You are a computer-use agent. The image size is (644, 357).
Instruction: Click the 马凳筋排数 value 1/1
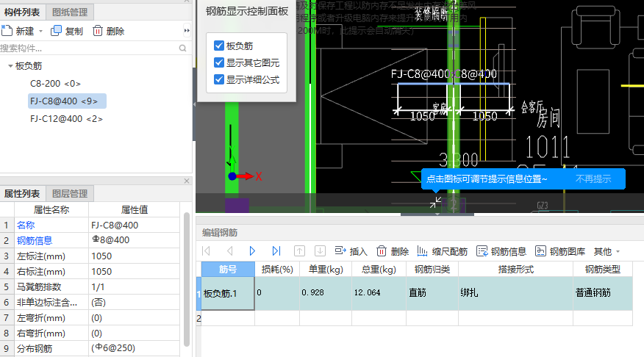(x=135, y=286)
